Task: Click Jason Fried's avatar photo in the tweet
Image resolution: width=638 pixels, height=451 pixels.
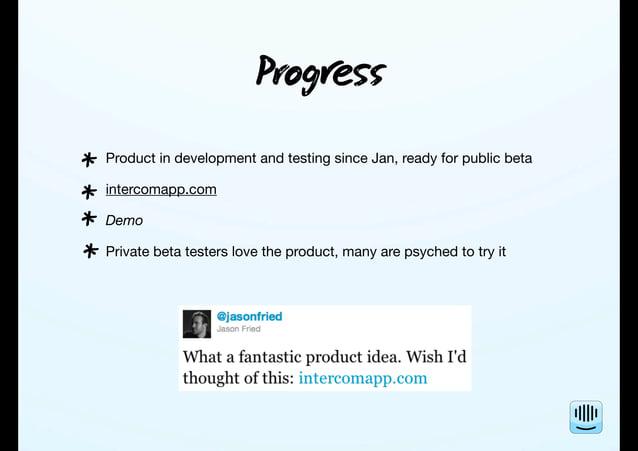Action: coord(197,324)
